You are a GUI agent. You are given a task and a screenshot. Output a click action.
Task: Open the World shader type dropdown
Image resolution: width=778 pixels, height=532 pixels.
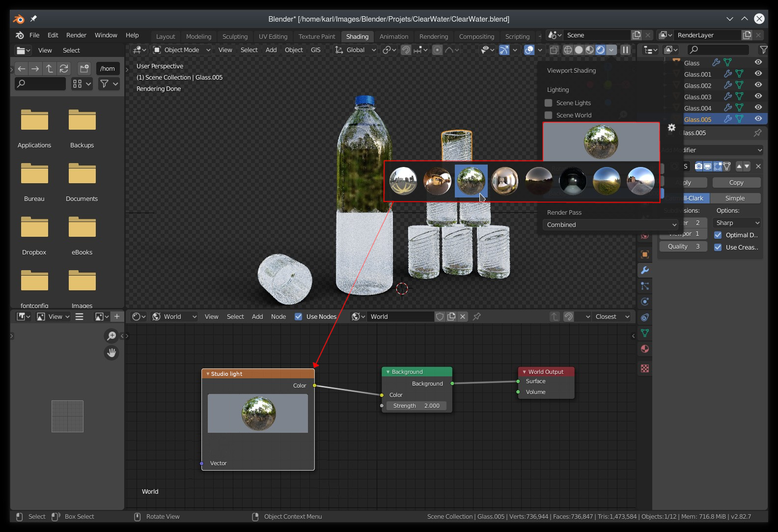pyautogui.click(x=174, y=316)
